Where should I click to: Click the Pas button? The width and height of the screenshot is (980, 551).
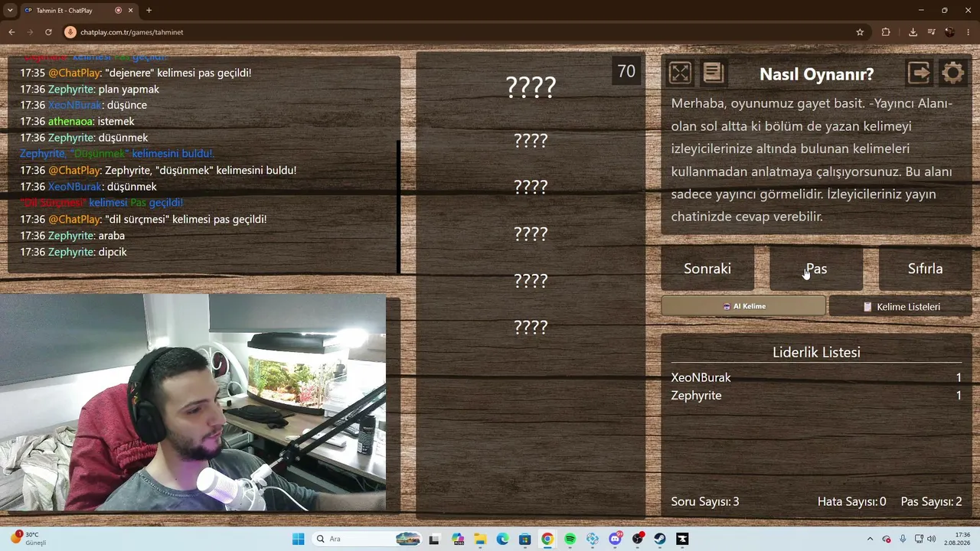[816, 269]
